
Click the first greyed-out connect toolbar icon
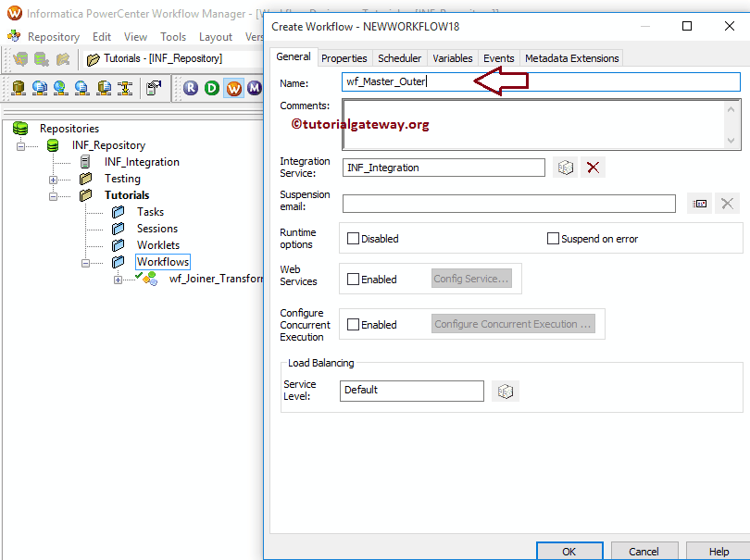tap(20, 59)
